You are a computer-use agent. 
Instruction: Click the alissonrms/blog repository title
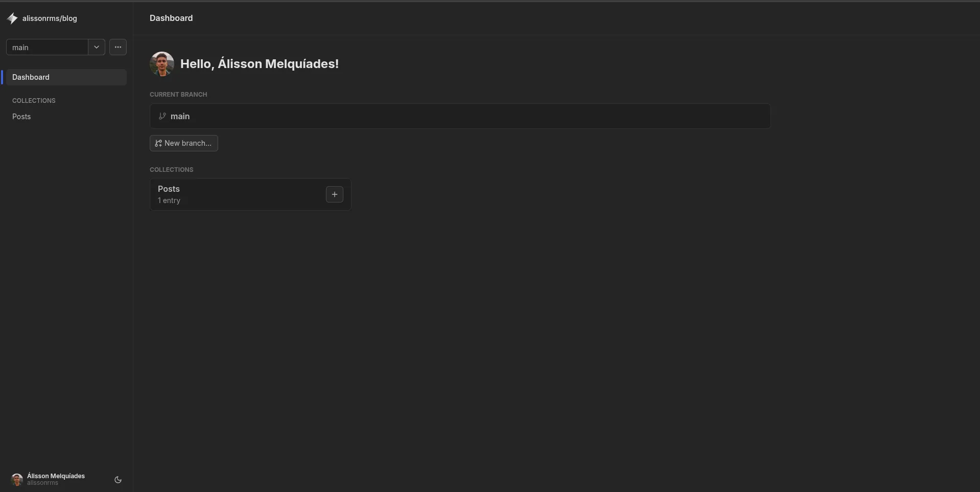tap(50, 18)
